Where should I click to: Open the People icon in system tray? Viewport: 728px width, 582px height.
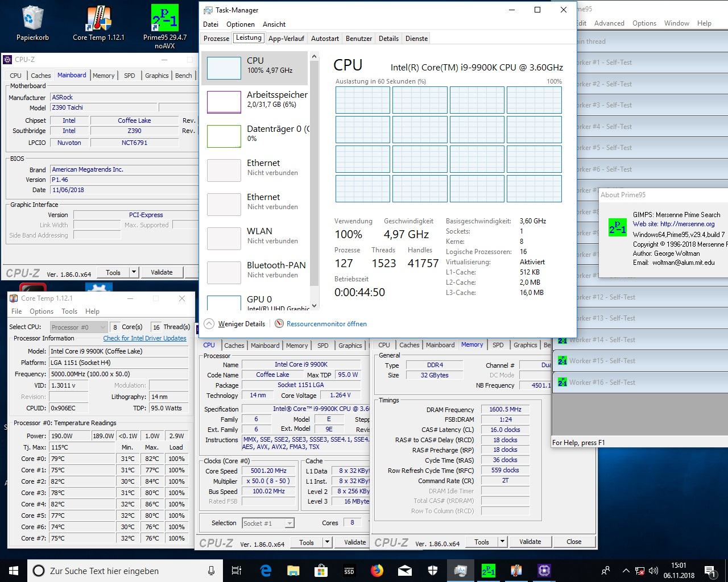click(606, 571)
